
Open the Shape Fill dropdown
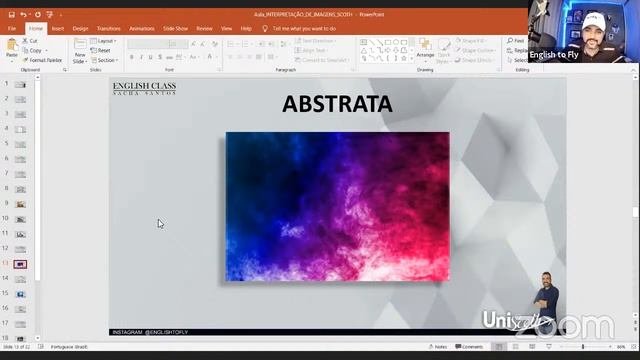(x=470, y=41)
